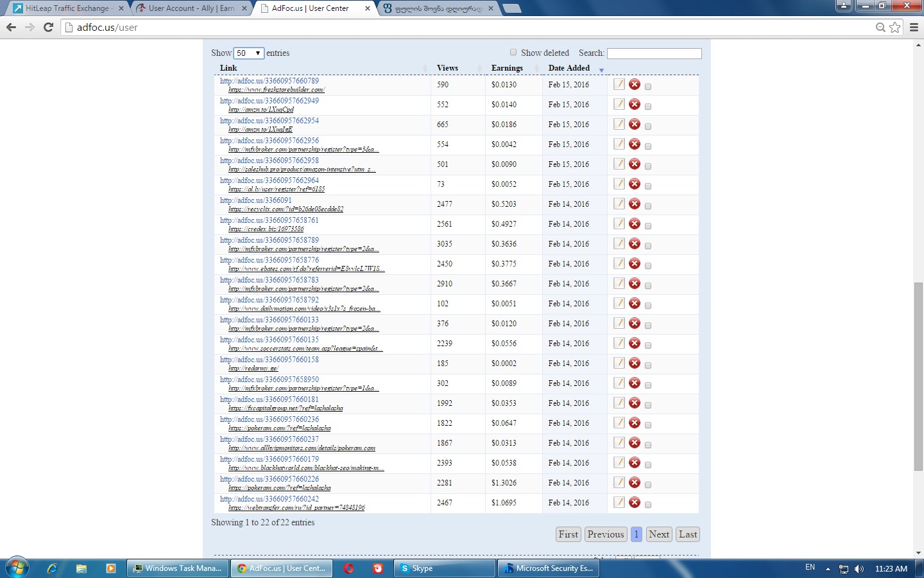Select page 1 in pagination

[x=637, y=534]
